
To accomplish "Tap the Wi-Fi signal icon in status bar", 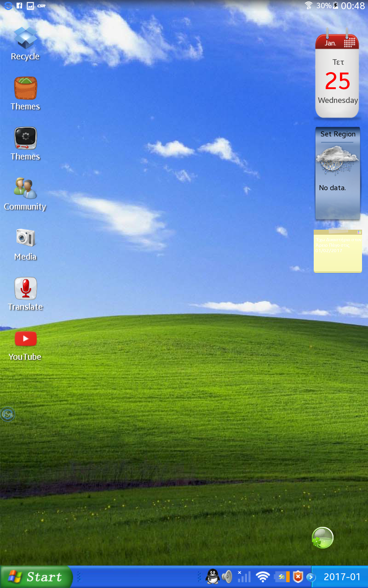I will [x=309, y=6].
